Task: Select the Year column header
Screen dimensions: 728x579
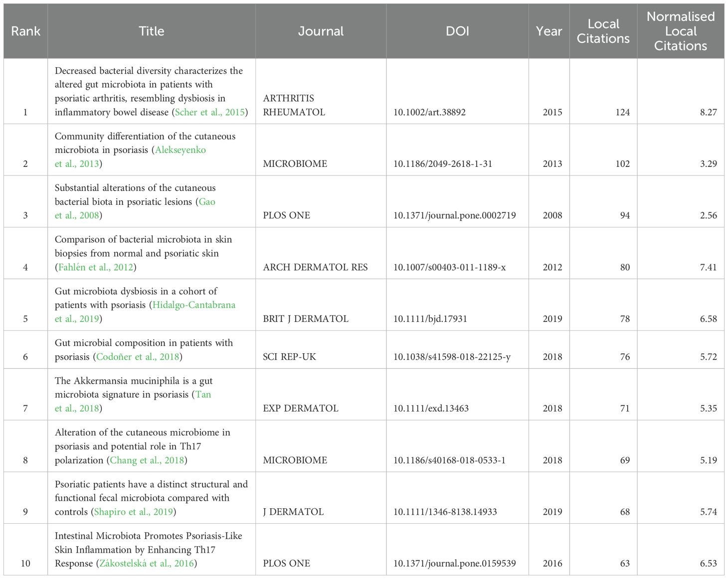Action: pyautogui.click(x=549, y=31)
